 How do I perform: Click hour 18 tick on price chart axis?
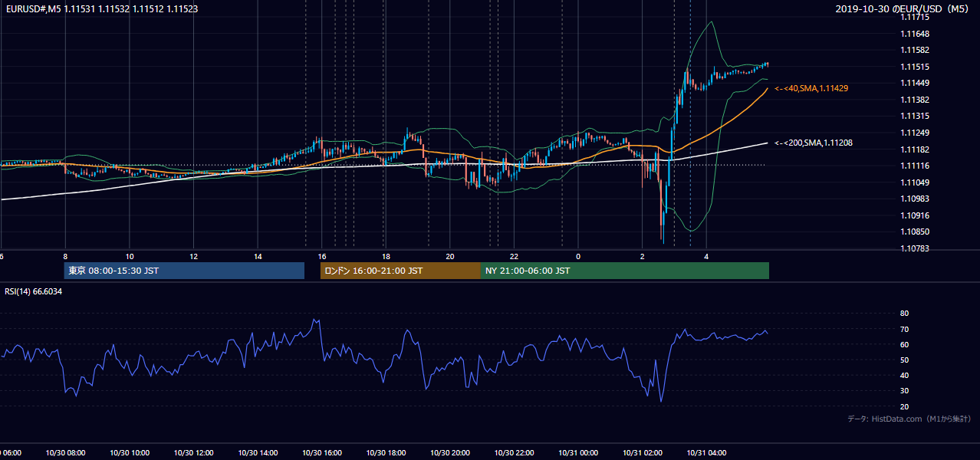(386, 256)
